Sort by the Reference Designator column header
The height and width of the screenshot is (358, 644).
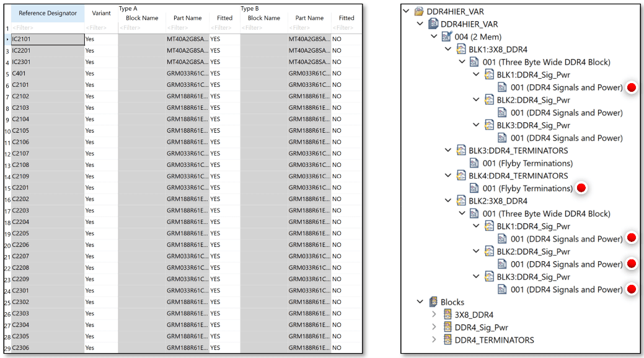(48, 13)
